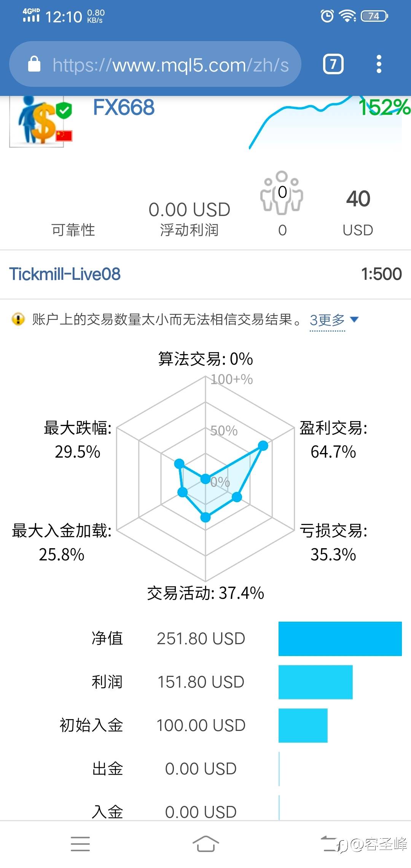Open the browser three-dot overflow menu
The height and width of the screenshot is (868, 411).
(379, 64)
